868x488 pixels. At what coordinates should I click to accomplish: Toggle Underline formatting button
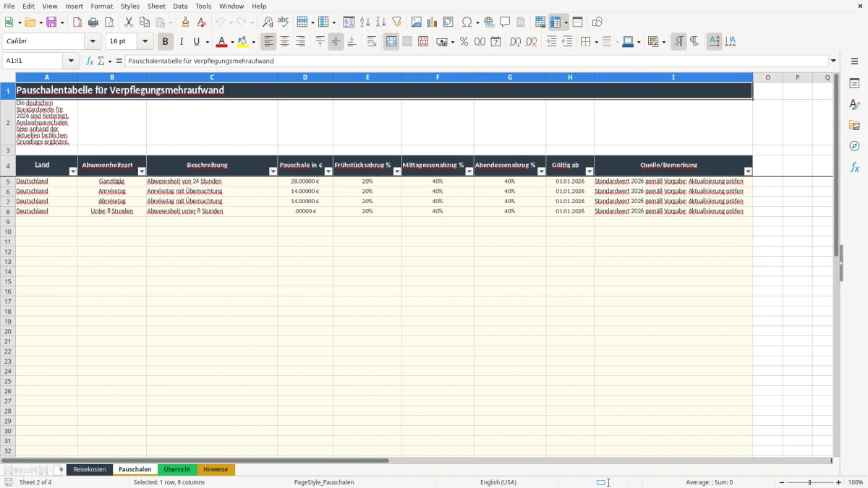coord(196,42)
